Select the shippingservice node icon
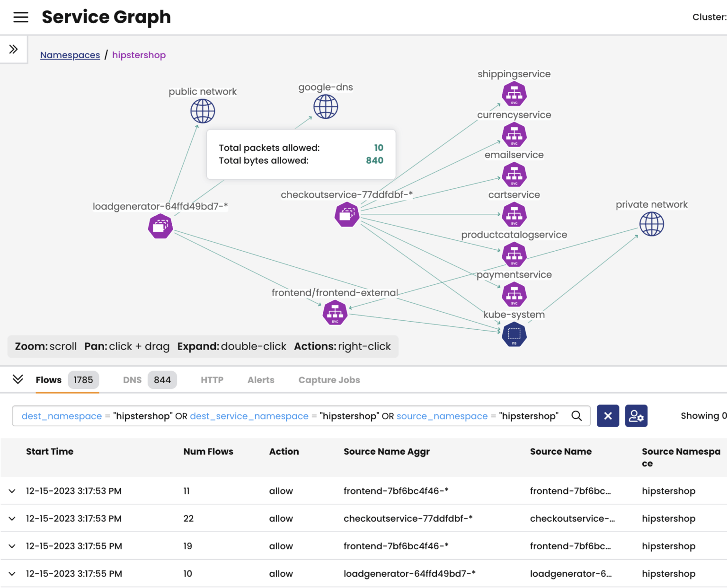727x588 pixels. pos(514,94)
